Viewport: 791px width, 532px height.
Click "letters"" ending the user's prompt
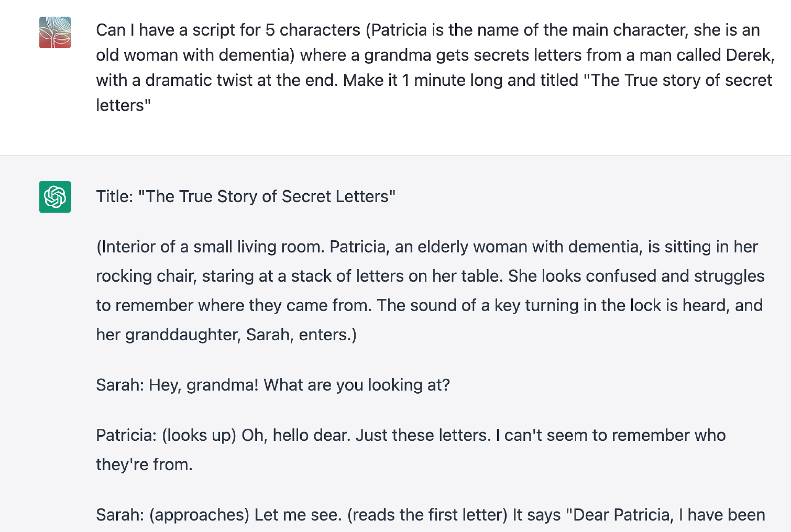[x=123, y=106]
